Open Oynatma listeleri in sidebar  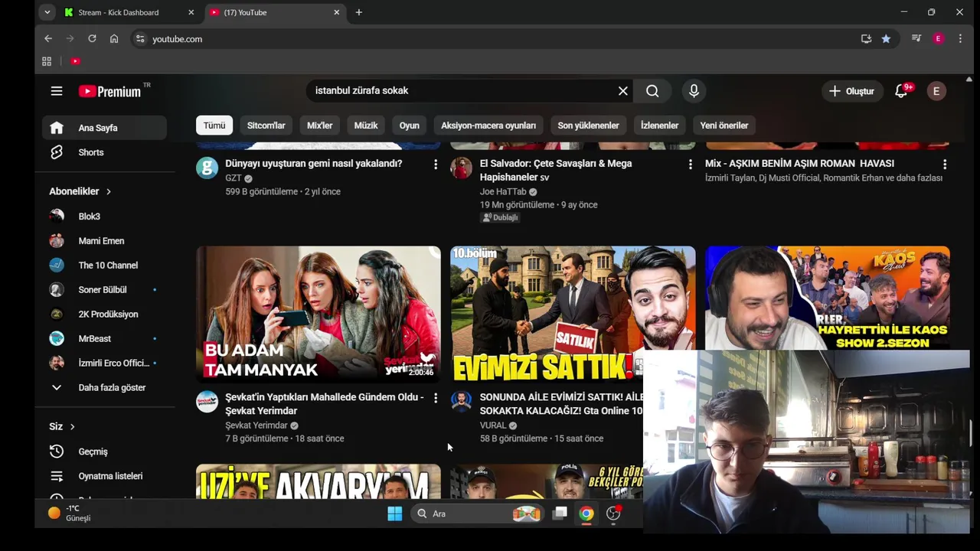(x=104, y=476)
